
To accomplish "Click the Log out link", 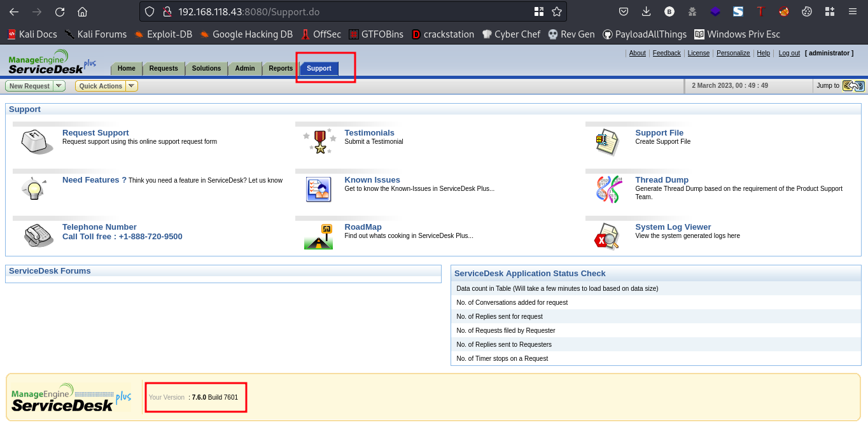I will (x=789, y=53).
